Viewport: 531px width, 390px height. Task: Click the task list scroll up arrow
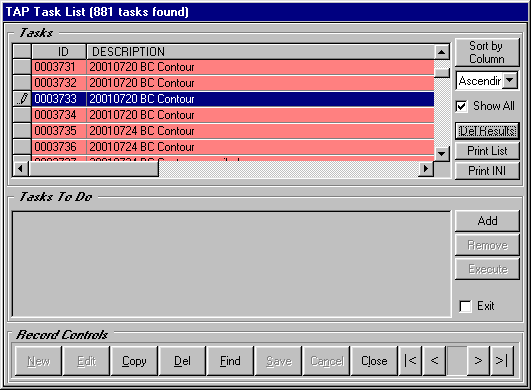coord(442,52)
